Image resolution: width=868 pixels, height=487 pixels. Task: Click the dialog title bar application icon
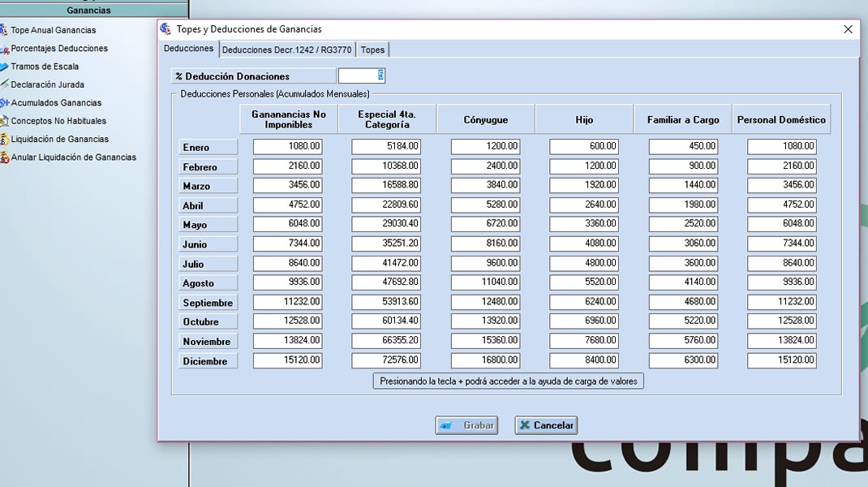[165, 28]
